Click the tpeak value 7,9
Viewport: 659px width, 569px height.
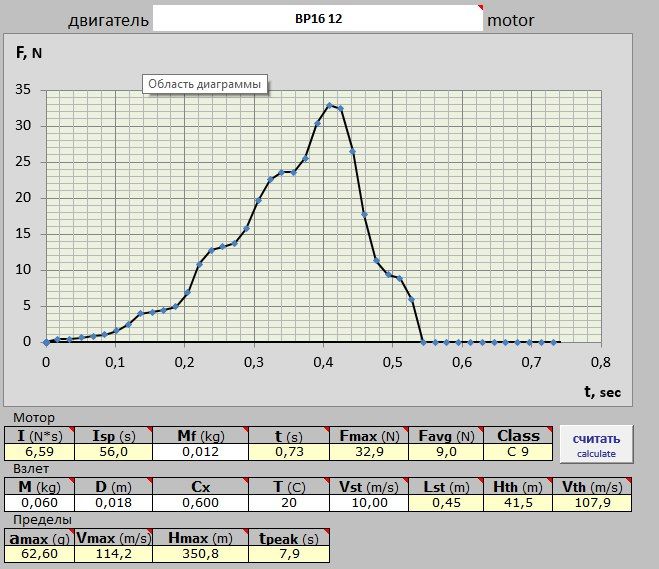[289, 554]
